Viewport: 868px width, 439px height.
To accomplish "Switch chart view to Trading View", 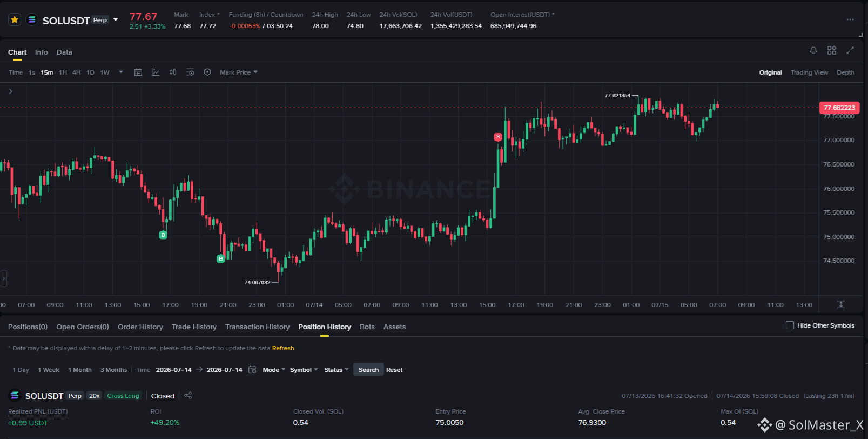I will click(x=809, y=72).
